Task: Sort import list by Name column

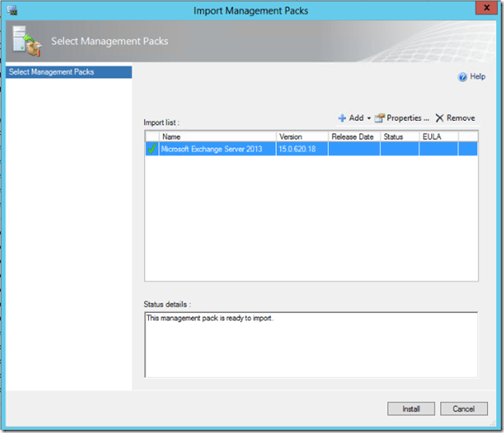Action: (x=218, y=137)
